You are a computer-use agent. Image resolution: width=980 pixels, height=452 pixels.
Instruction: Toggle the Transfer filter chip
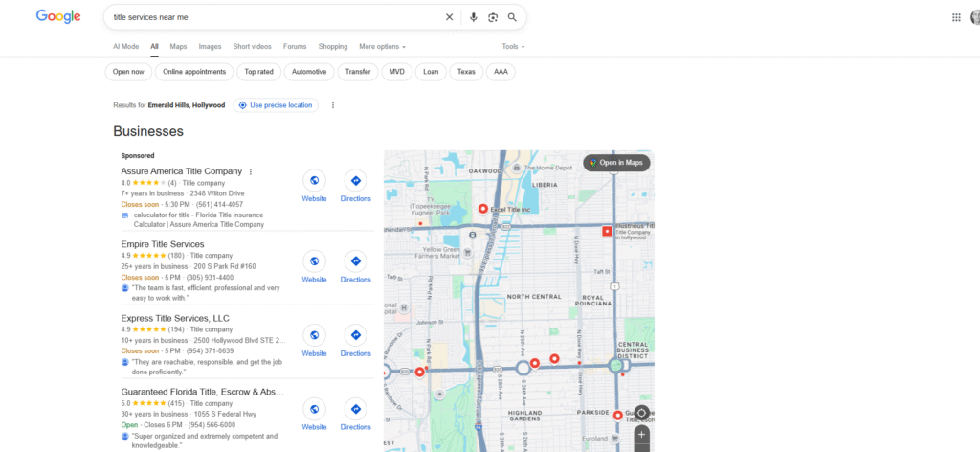pyautogui.click(x=358, y=72)
